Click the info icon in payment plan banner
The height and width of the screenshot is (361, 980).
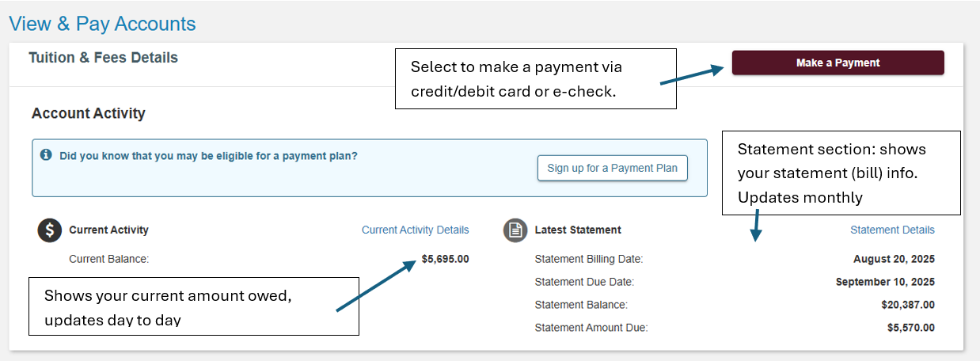[47, 155]
